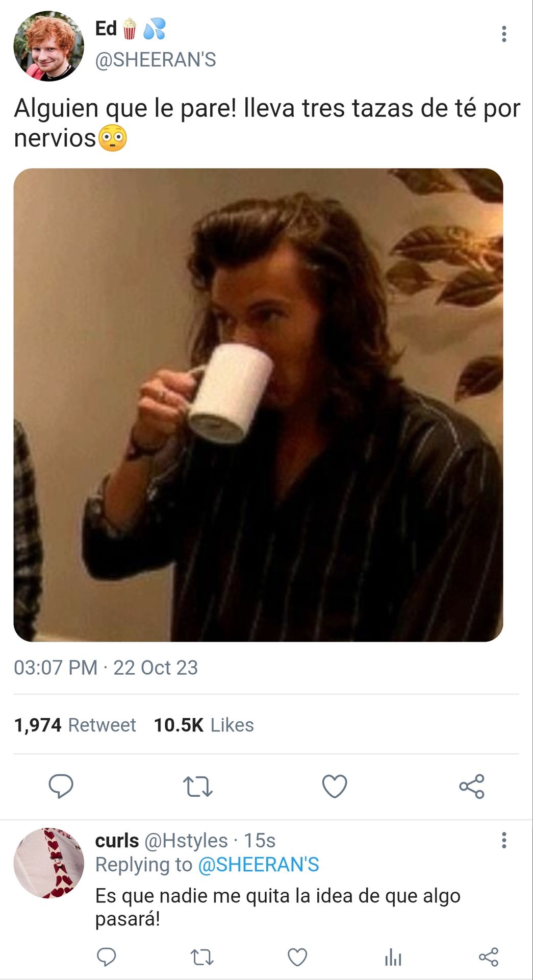Like the main tweet with the heart icon
Viewport: 533px width, 980px height.
pos(335,786)
